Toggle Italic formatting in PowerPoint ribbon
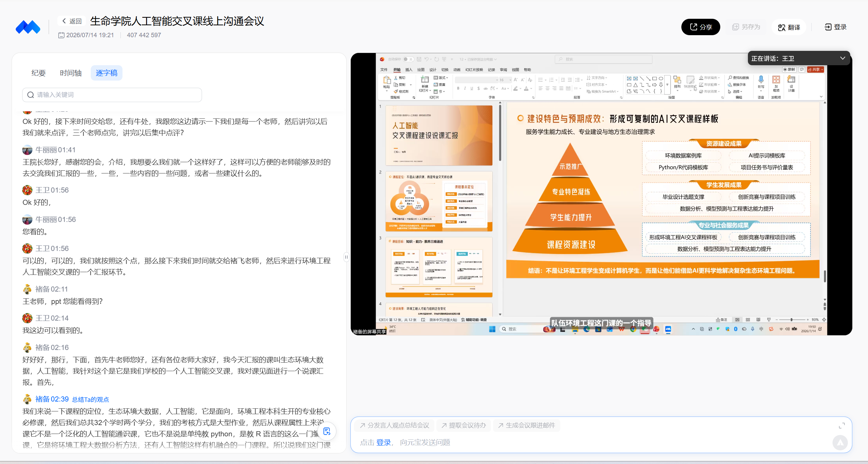Screen dimensions: 868x464 coord(465,88)
